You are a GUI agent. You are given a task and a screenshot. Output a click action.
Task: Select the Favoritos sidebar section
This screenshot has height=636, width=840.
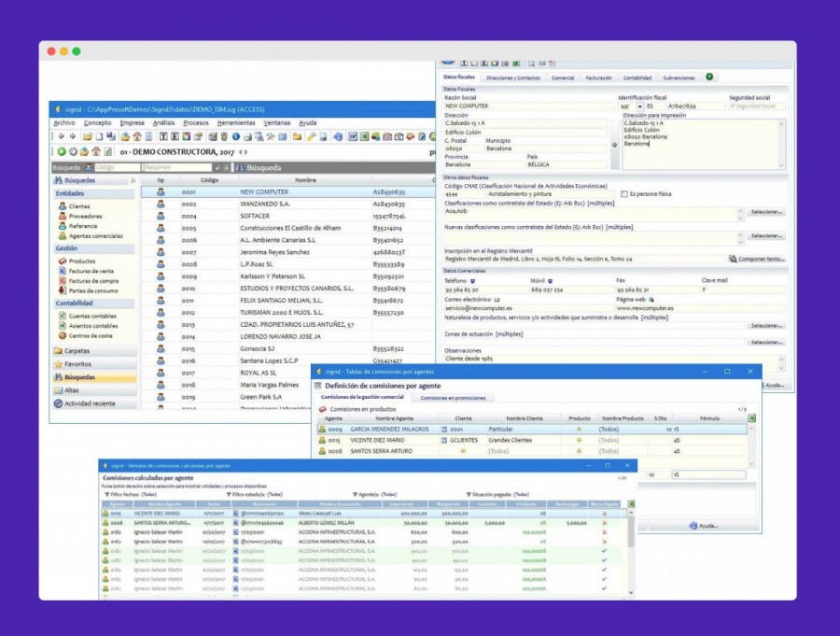tap(94, 364)
